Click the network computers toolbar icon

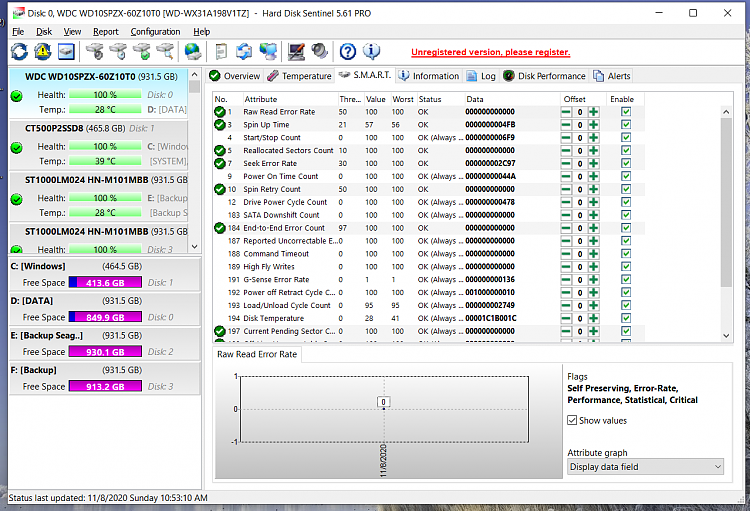[x=268, y=51]
